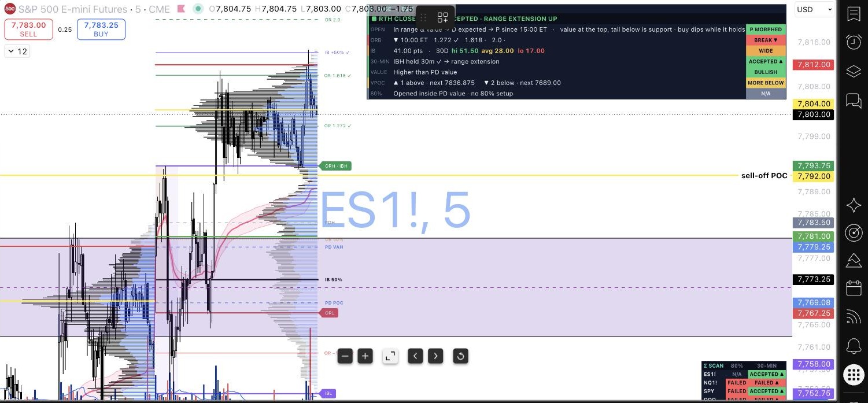Click the gray 7,783.50 price tag
868x403 pixels.
coord(814,223)
